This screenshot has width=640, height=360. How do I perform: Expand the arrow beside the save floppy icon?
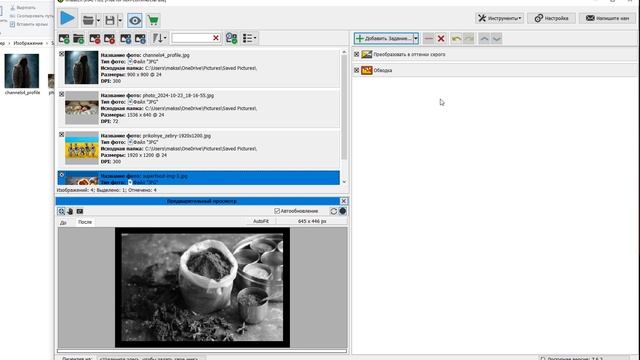120,20
